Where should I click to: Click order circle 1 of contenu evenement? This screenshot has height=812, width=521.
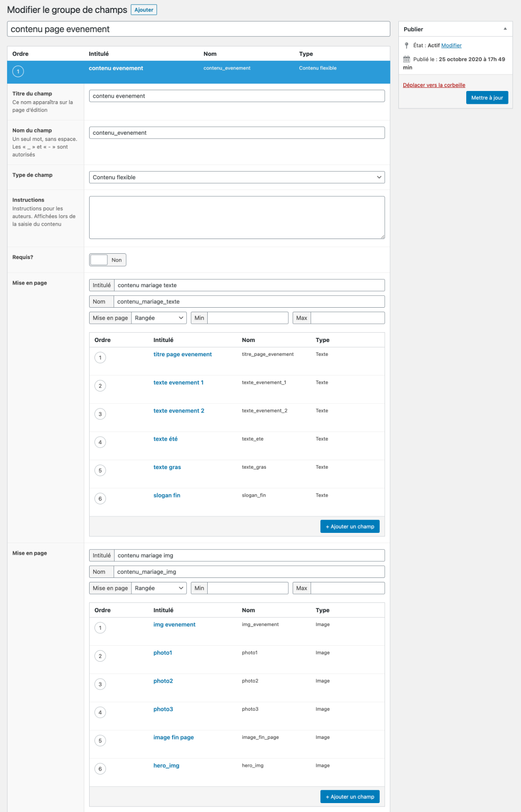pos(18,71)
